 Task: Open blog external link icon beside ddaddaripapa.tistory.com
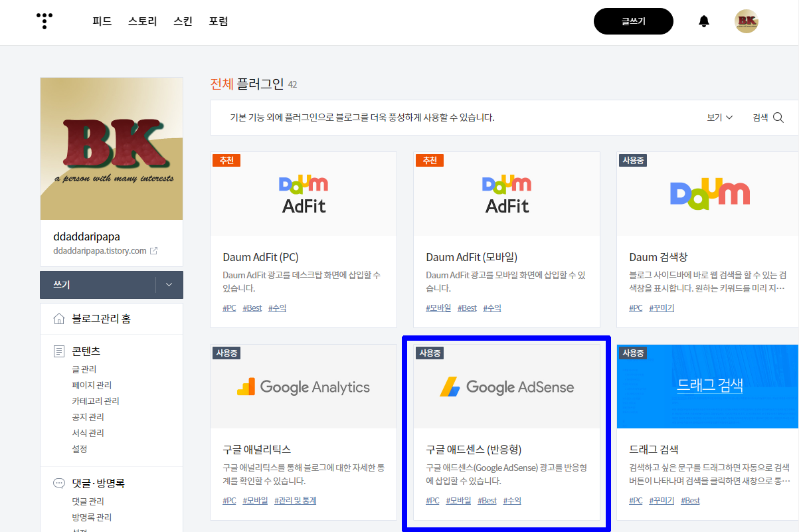(154, 251)
